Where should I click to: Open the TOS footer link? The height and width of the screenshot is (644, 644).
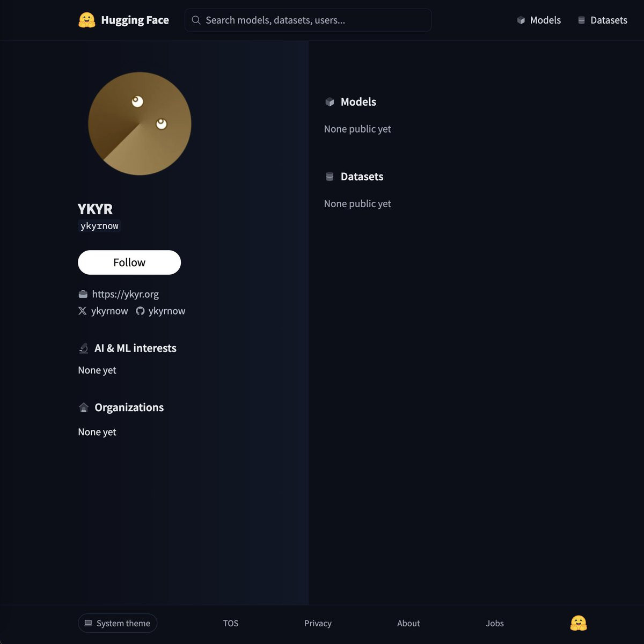click(x=231, y=623)
